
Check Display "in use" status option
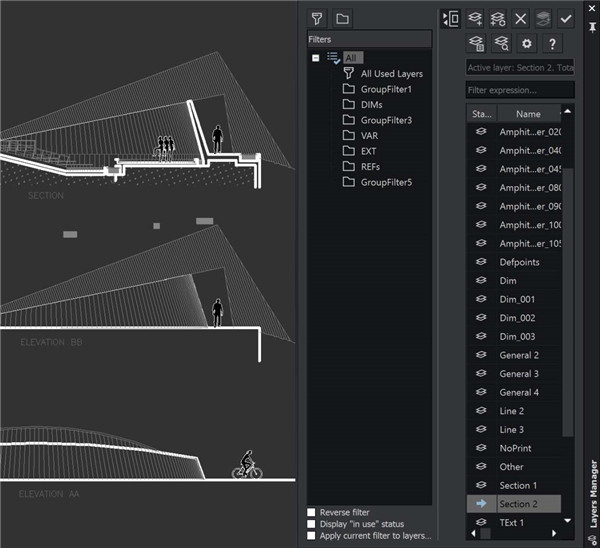[312, 524]
